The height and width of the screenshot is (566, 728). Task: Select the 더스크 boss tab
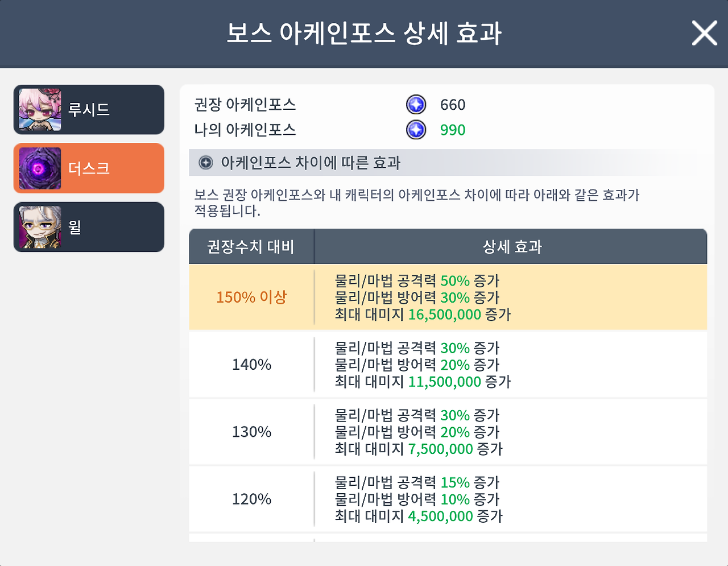[89, 168]
